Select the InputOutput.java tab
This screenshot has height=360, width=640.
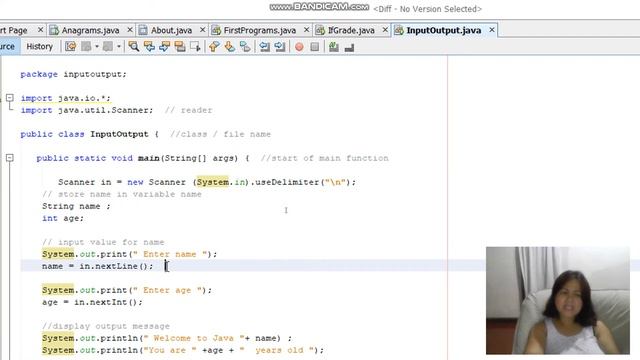tap(443, 30)
